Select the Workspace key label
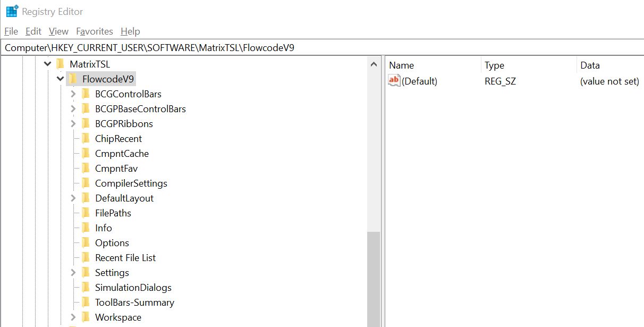This screenshot has height=327, width=644. pos(118,317)
